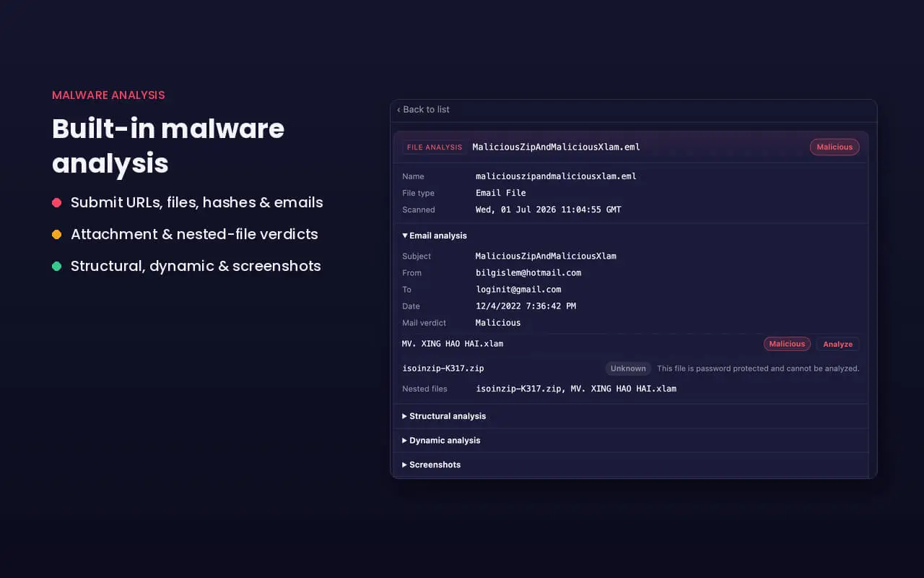Image resolution: width=924 pixels, height=578 pixels.
Task: Click green bullet beside Structural, dynamic
Action: coord(56,266)
